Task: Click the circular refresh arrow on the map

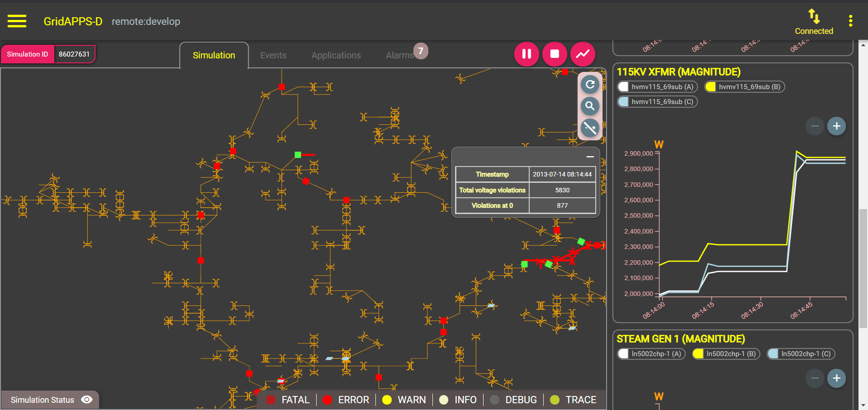Action: pyautogui.click(x=590, y=84)
